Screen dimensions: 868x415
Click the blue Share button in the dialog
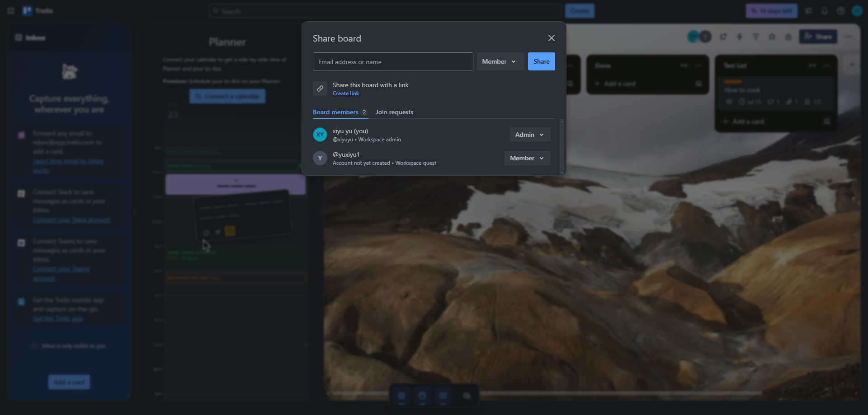[x=541, y=61]
